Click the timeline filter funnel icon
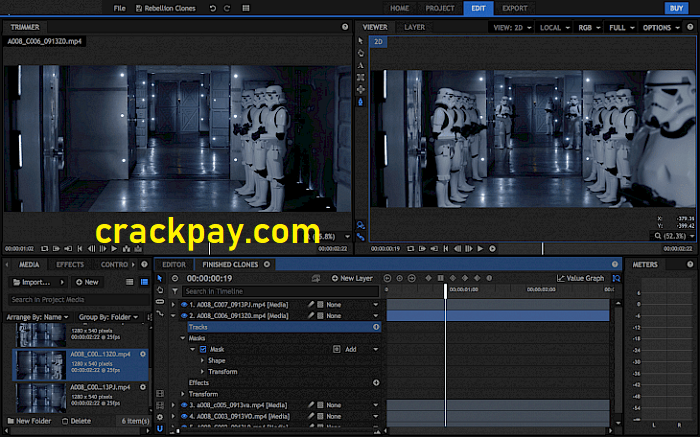This screenshot has height=437, width=700. click(x=175, y=291)
